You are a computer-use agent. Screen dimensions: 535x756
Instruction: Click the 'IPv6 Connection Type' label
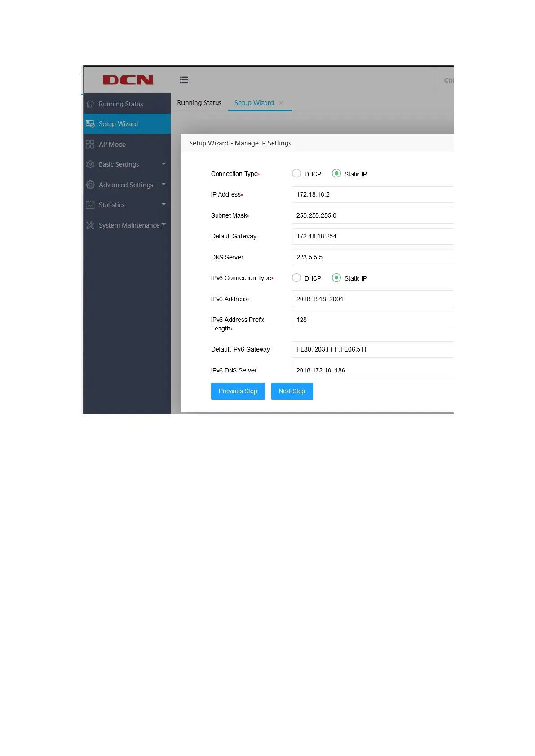[x=242, y=278]
